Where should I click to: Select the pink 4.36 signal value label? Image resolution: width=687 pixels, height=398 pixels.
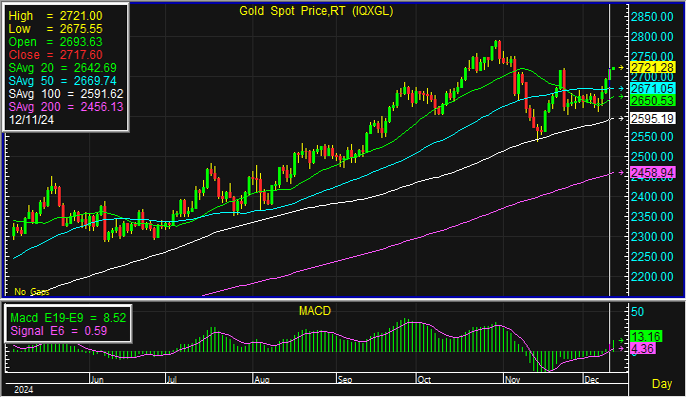(x=643, y=349)
